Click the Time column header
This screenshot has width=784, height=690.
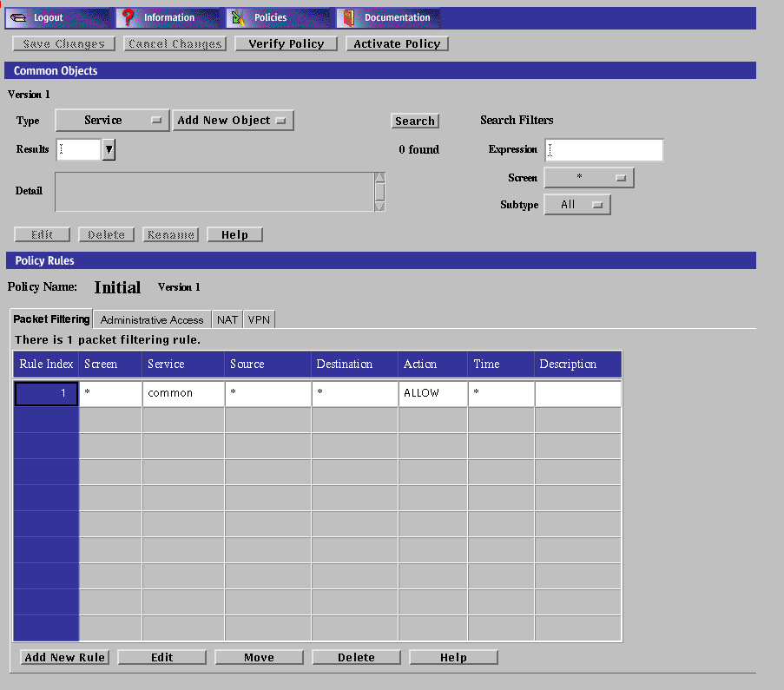coord(501,364)
